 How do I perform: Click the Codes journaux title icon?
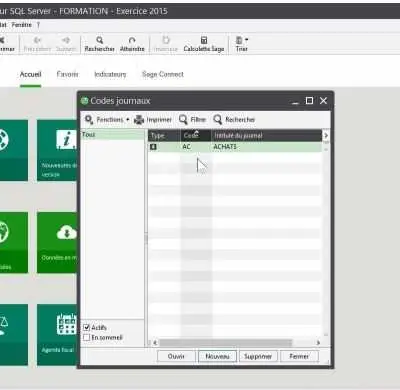pos(85,101)
